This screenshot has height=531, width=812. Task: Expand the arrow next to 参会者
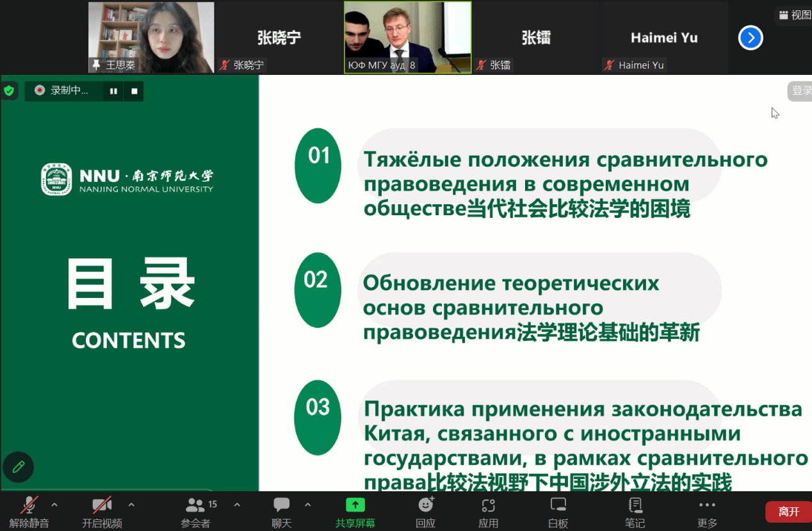point(237,505)
